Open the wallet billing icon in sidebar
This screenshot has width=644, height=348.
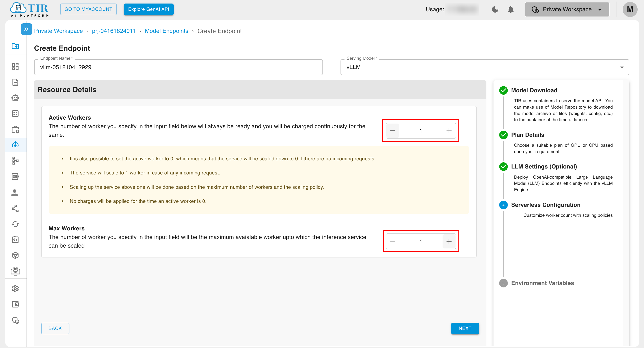tap(15, 304)
